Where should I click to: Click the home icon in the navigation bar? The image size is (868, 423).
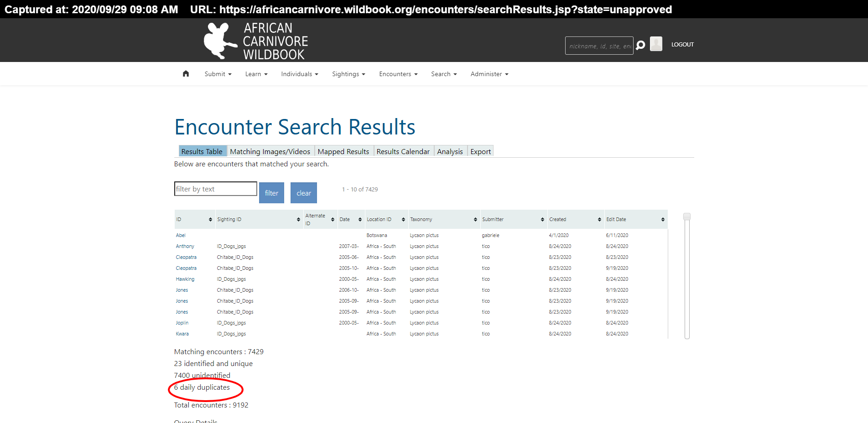click(186, 73)
